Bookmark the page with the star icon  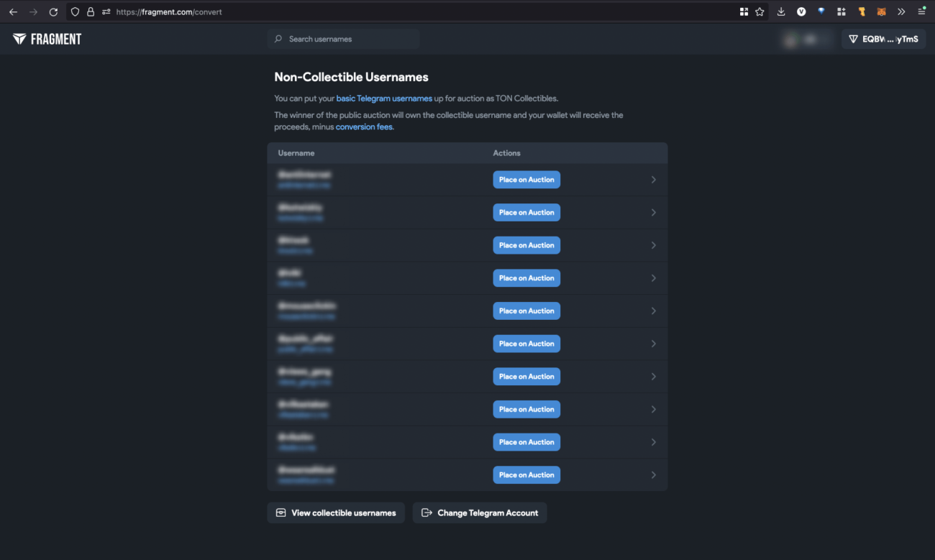point(760,12)
